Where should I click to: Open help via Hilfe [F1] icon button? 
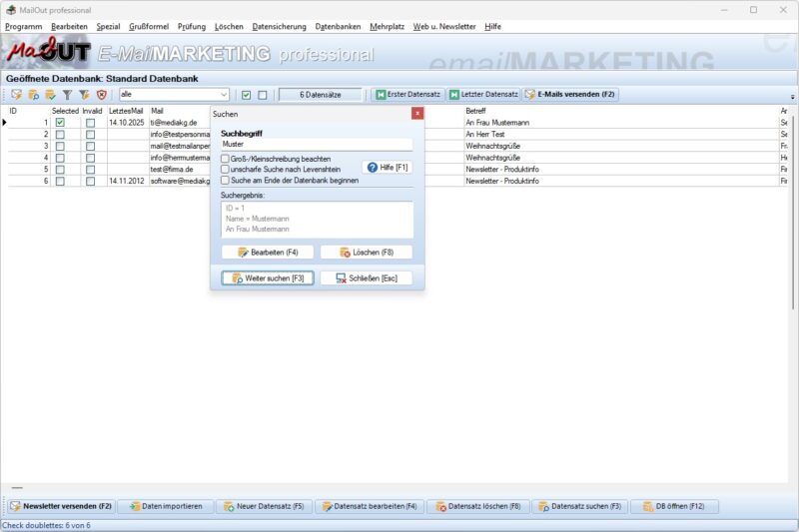pyautogui.click(x=388, y=168)
